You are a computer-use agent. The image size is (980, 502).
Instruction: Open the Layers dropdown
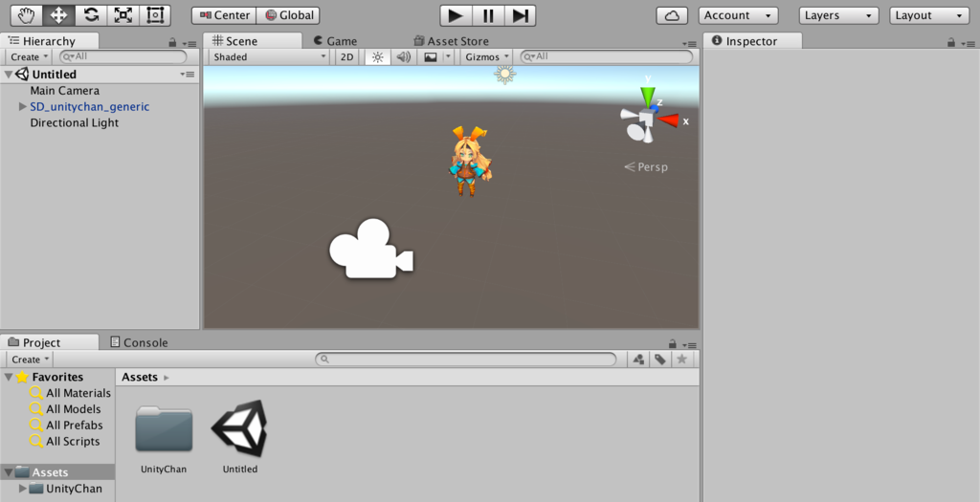coord(838,15)
